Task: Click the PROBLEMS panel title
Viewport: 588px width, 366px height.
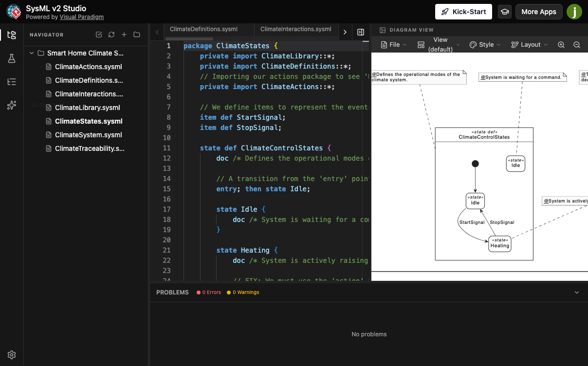Action: point(172,293)
